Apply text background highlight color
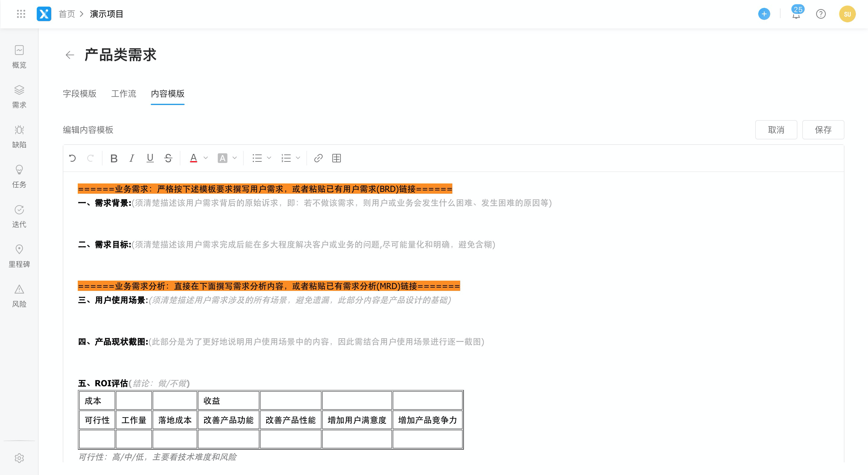The image size is (868, 475). point(222,158)
